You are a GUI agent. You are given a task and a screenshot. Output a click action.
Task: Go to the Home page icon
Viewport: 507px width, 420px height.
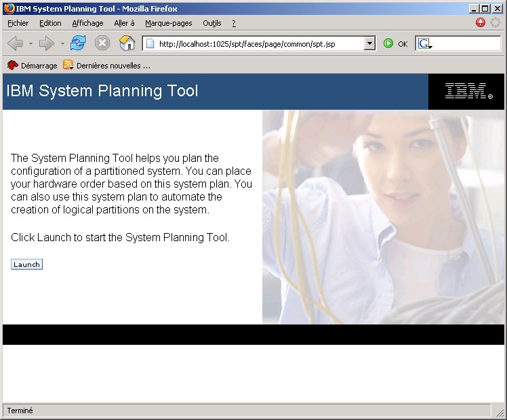click(127, 43)
